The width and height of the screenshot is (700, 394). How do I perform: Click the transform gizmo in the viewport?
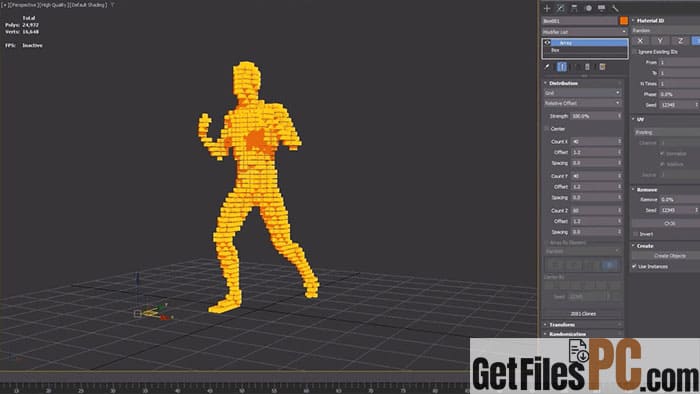[153, 311]
